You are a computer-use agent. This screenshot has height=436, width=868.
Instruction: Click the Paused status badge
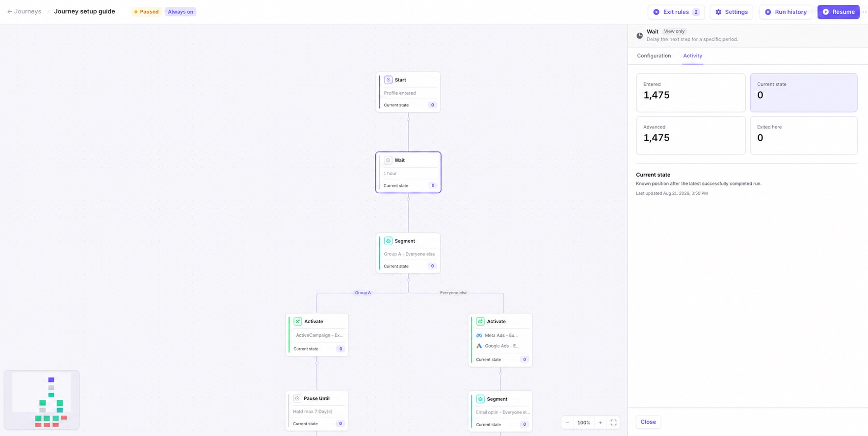pos(146,12)
